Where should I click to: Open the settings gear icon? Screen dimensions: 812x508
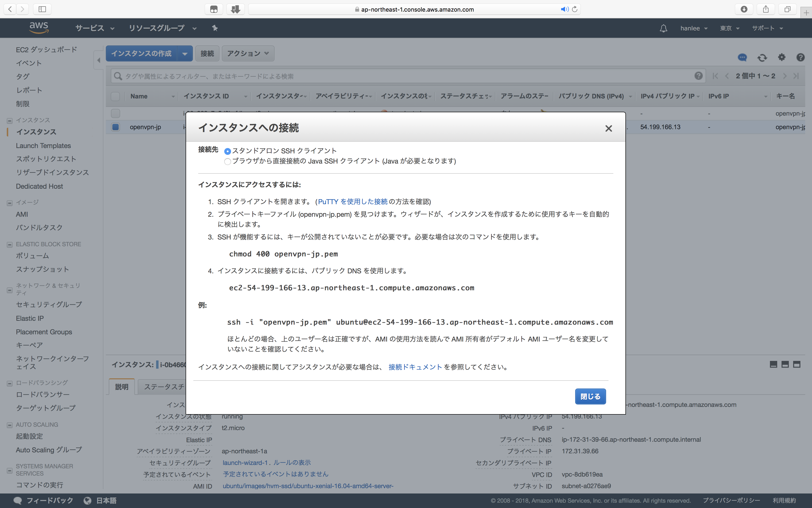tap(782, 57)
